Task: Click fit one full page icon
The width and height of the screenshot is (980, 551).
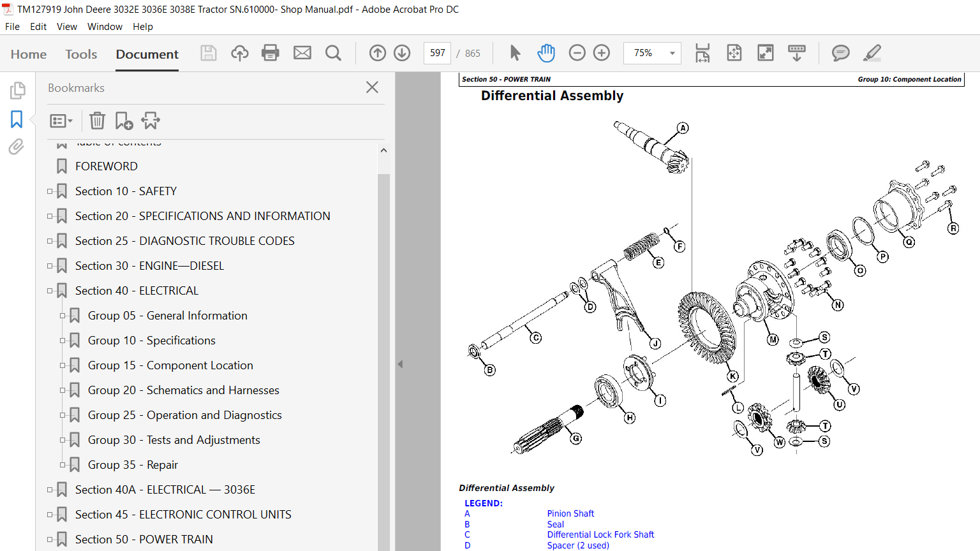Action: [x=734, y=53]
